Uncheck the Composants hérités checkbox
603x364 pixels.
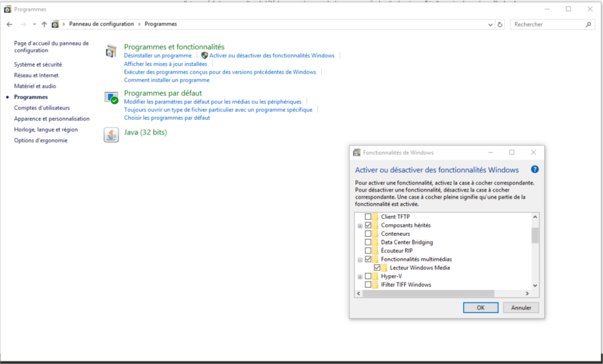368,225
